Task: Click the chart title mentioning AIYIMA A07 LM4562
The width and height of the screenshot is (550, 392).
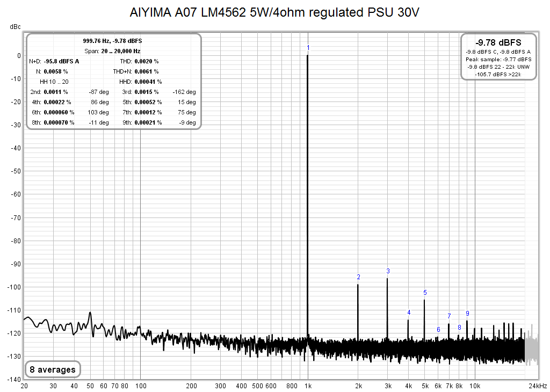Action: click(x=274, y=12)
